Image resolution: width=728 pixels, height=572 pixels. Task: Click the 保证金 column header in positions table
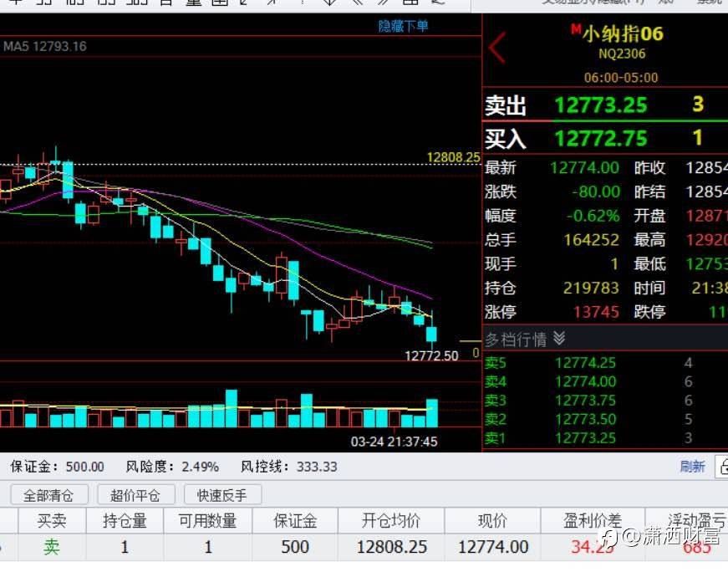[295, 521]
